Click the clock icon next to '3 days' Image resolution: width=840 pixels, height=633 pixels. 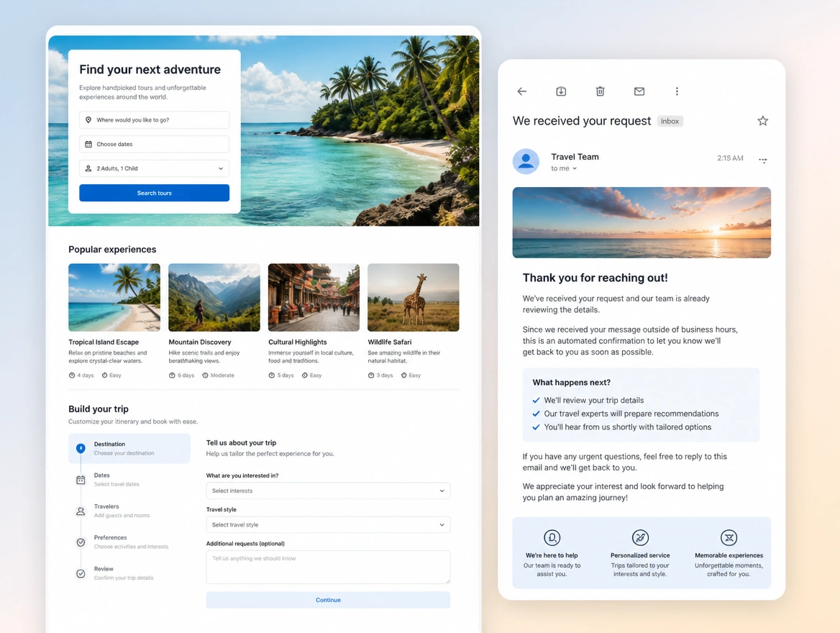pos(370,375)
